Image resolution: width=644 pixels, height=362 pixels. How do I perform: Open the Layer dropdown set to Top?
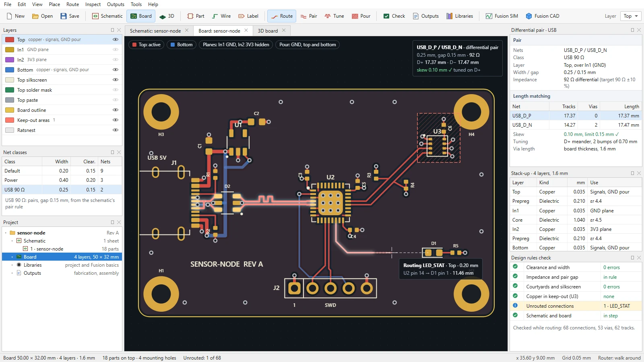(631, 16)
